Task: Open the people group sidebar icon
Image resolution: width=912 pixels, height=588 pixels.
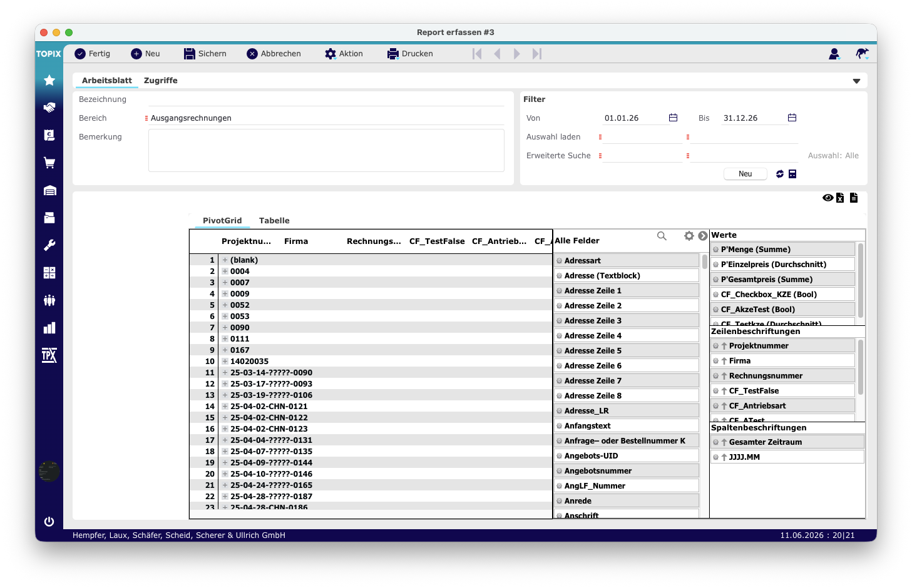Action: [x=49, y=300]
